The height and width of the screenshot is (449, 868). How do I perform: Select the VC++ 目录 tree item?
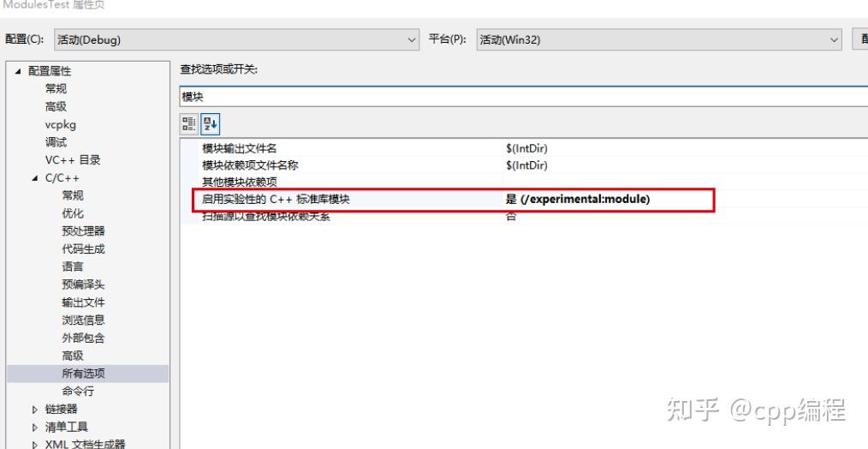pos(73,160)
